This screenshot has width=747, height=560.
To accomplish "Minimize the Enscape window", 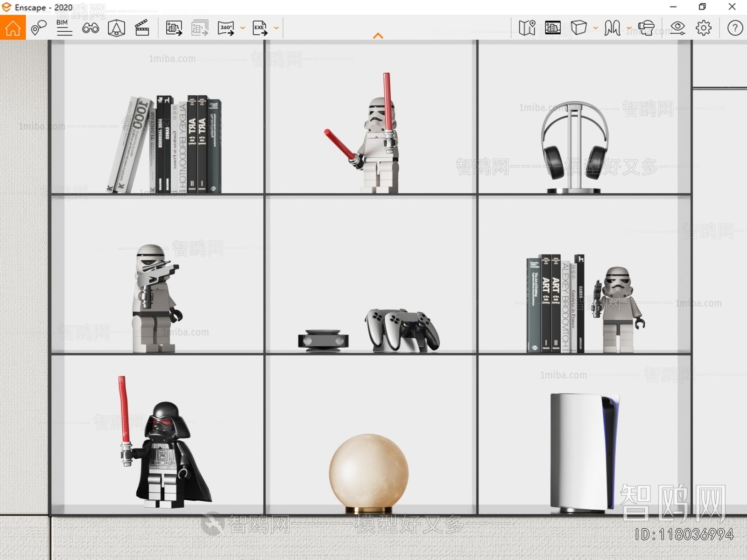I will (673, 7).
